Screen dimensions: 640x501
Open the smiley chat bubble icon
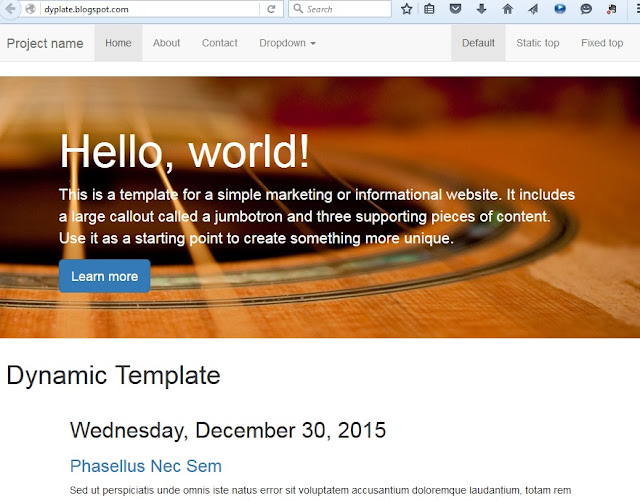coord(586,9)
